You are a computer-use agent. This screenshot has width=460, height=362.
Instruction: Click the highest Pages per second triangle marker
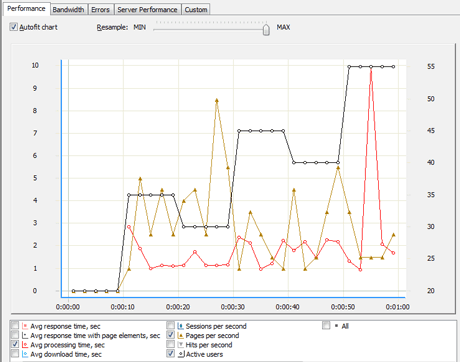[x=217, y=100]
